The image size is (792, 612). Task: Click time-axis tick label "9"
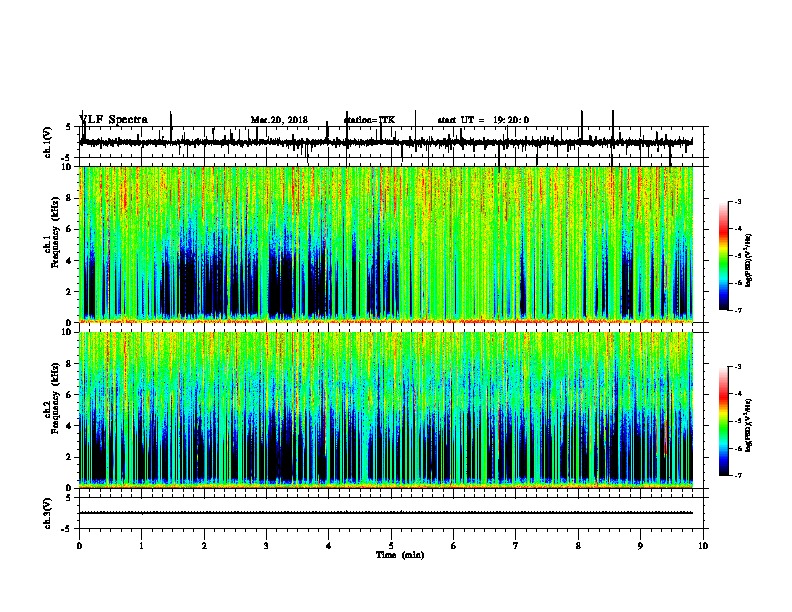640,546
